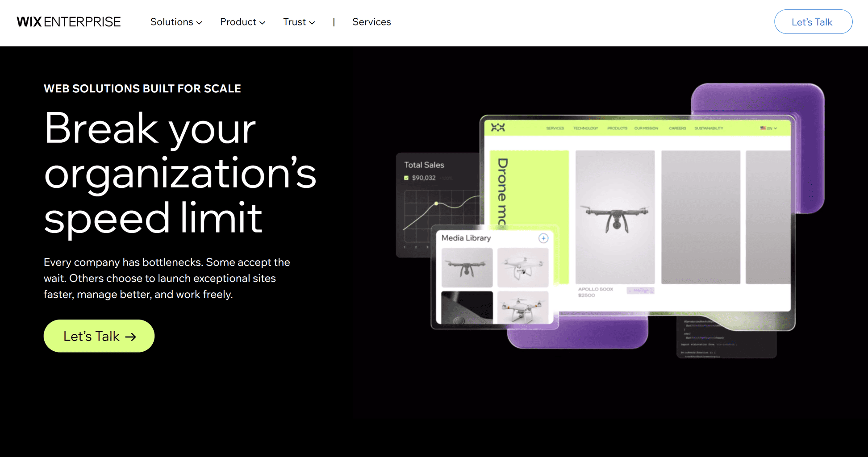868x457 pixels.
Task: Click the TECHNOLOGY item in mockup navbar
Action: (585, 128)
